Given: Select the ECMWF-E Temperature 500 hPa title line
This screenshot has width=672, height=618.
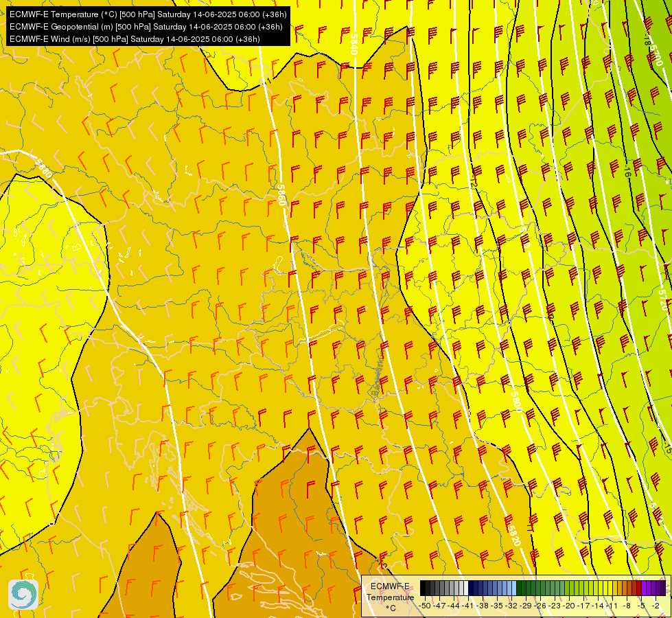Looking at the screenshot, I should [148, 14].
